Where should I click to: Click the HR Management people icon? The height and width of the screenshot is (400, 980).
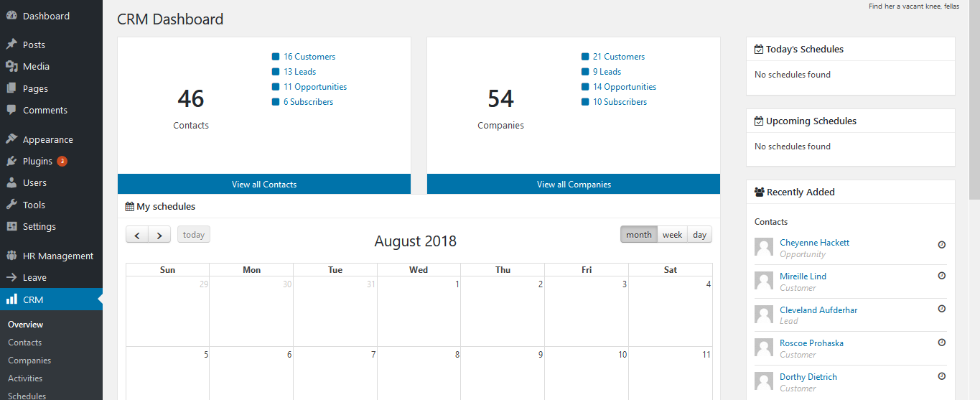[11, 256]
